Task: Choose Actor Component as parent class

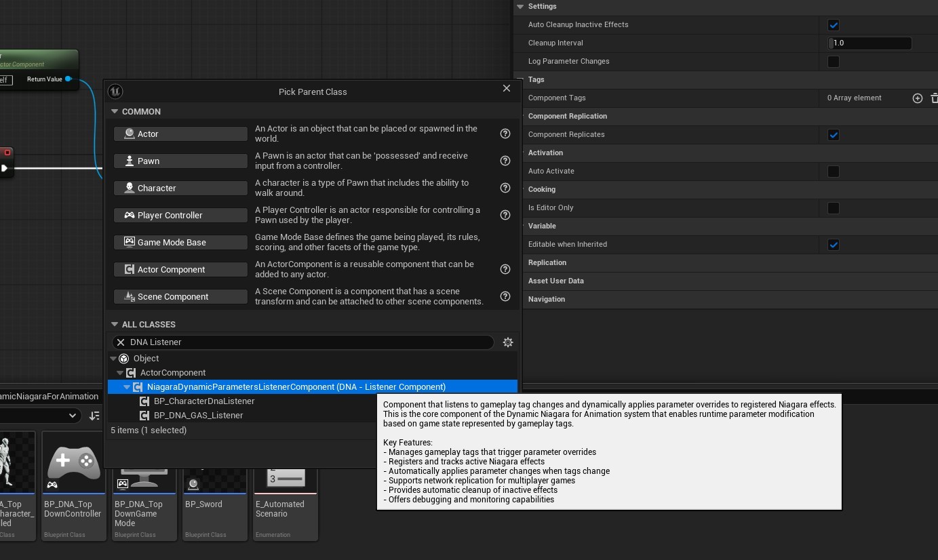Action: click(180, 269)
